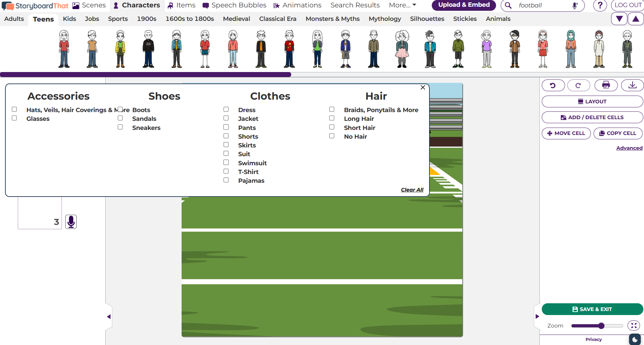This screenshot has height=345, width=644.
Task: Expand character list with down triangle
Action: pyautogui.click(x=619, y=19)
